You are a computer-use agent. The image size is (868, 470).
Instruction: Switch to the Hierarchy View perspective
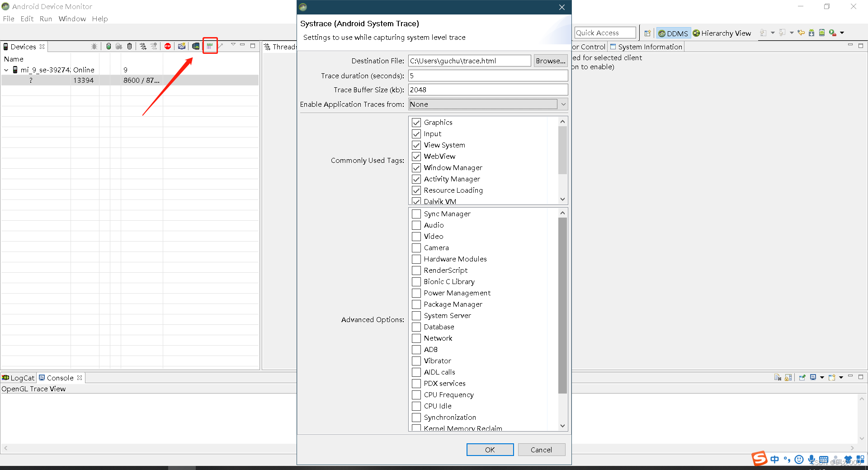point(722,33)
